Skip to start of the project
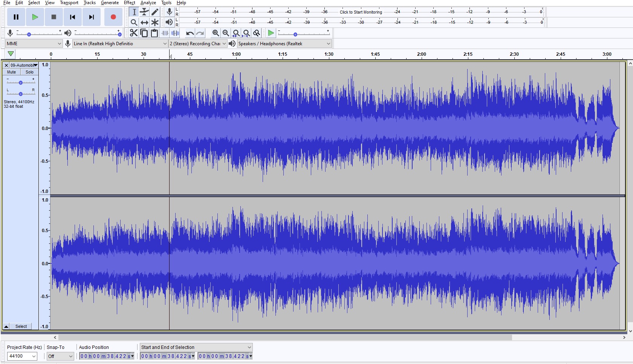 click(x=72, y=17)
